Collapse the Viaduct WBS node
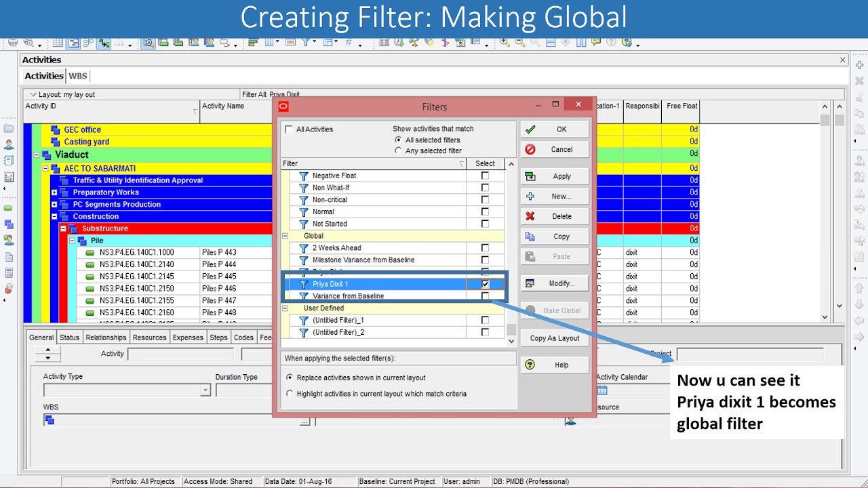 click(x=37, y=155)
